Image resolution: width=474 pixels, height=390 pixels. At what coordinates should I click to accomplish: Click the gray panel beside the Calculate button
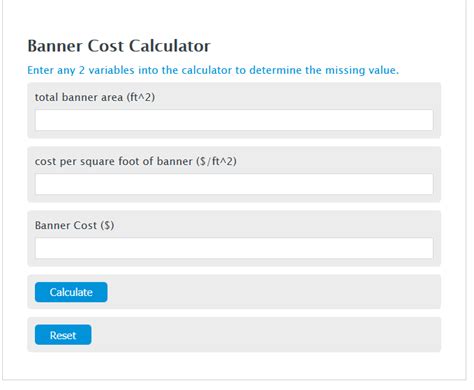[x=273, y=292]
